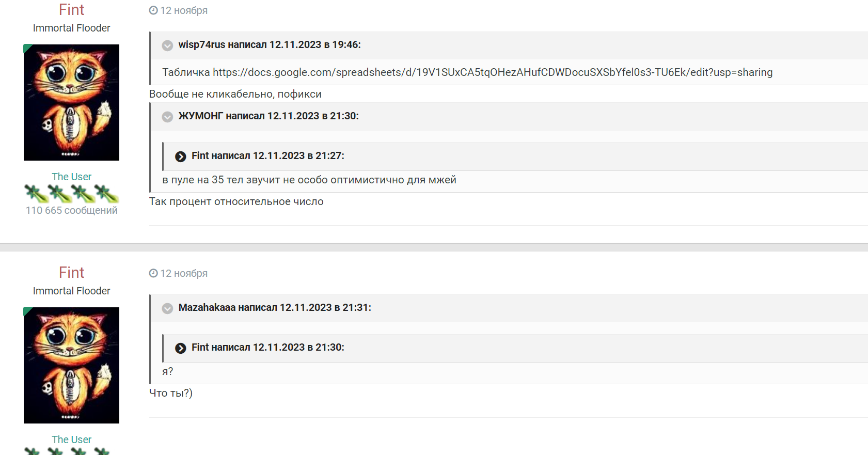The width and height of the screenshot is (868, 455).
Task: Open Fint's profile from second post username
Action: coord(71,273)
